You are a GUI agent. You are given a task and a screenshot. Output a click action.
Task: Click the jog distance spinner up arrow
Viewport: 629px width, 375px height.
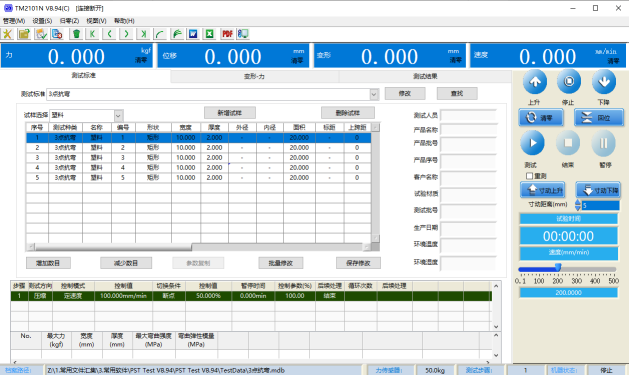[x=578, y=202]
